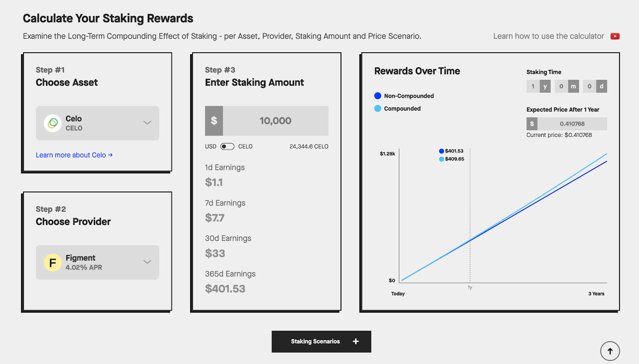Screen dimensions: 639x364
Task: Click the Current price $0.410768 text
Action: [559, 135]
